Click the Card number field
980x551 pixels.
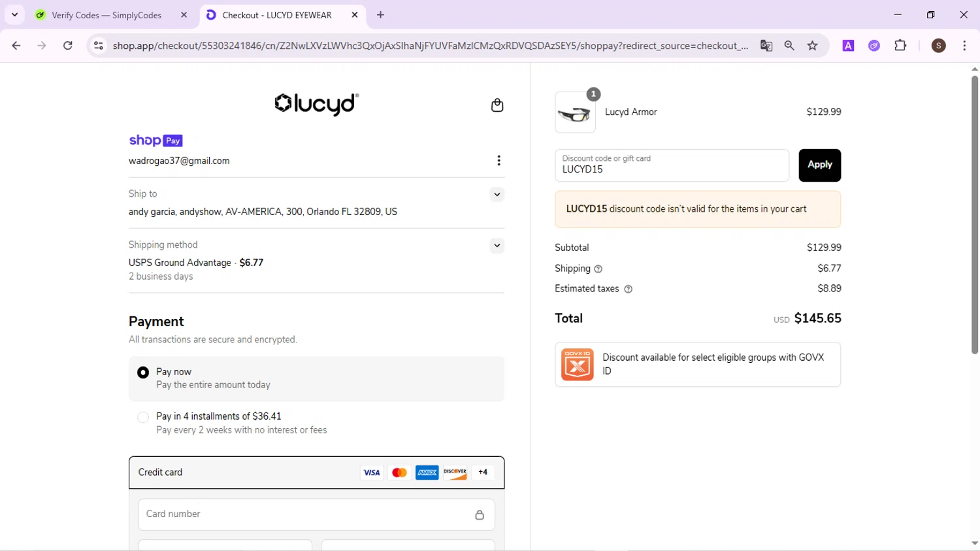click(x=316, y=514)
